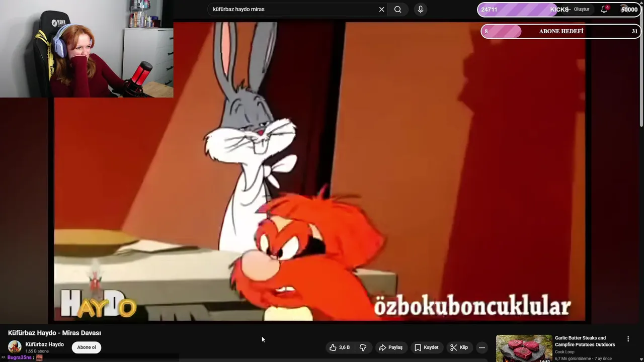Open options menu for Garlic Butter Steaks
Screen dimensions: 644x362
tap(628, 339)
